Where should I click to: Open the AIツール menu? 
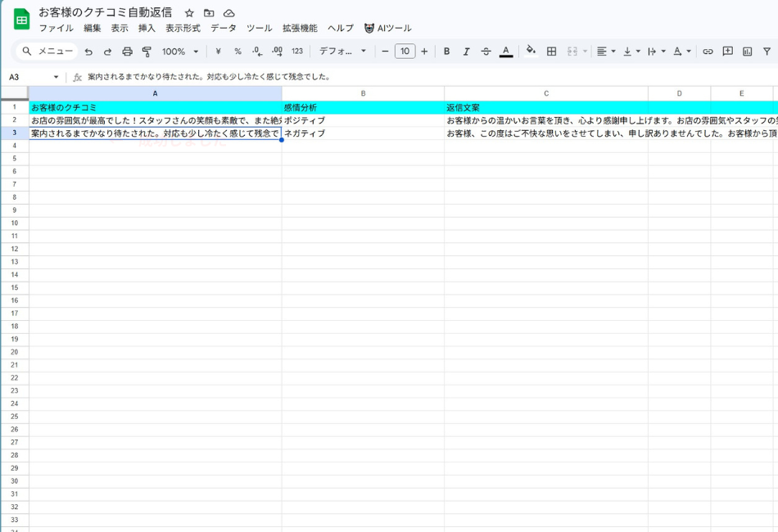tap(388, 28)
